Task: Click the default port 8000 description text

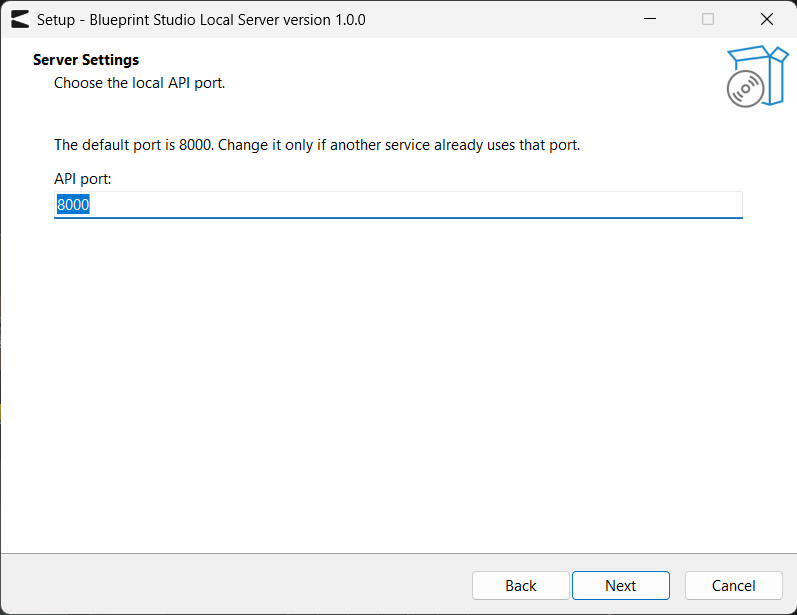Action: [x=317, y=145]
